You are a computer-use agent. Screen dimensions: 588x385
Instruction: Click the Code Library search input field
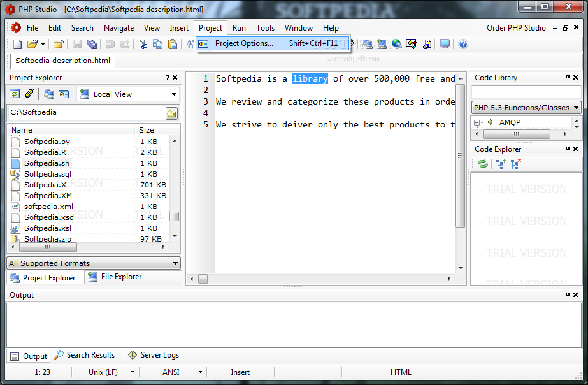(x=526, y=92)
